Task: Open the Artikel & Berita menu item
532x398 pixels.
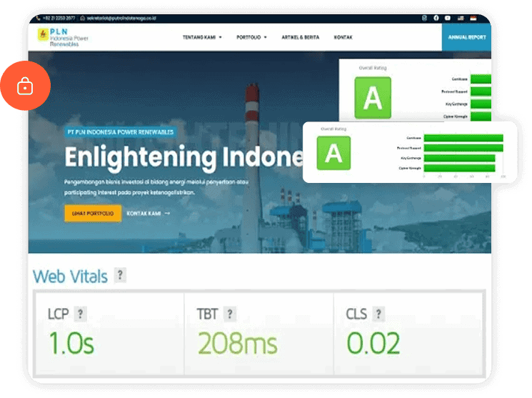Action: coord(300,37)
